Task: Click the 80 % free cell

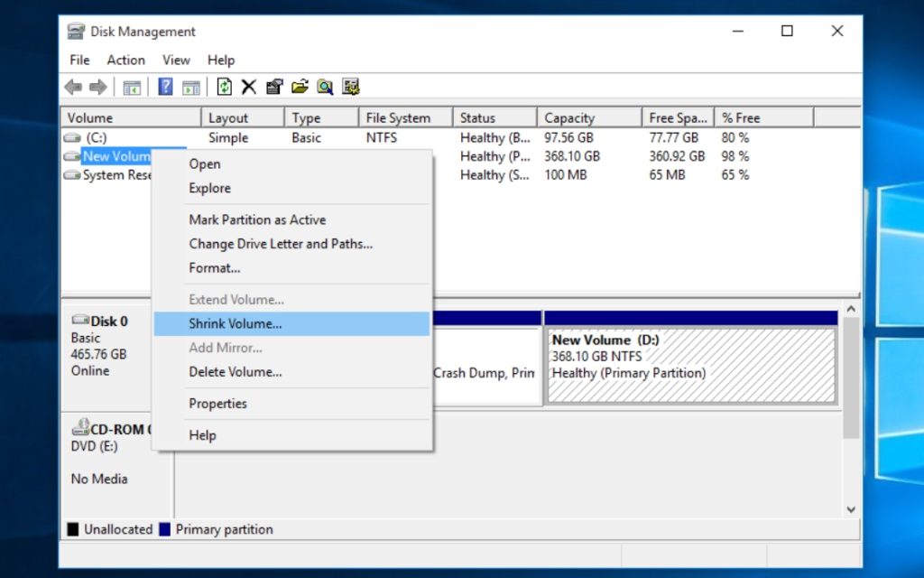Action: [x=735, y=137]
